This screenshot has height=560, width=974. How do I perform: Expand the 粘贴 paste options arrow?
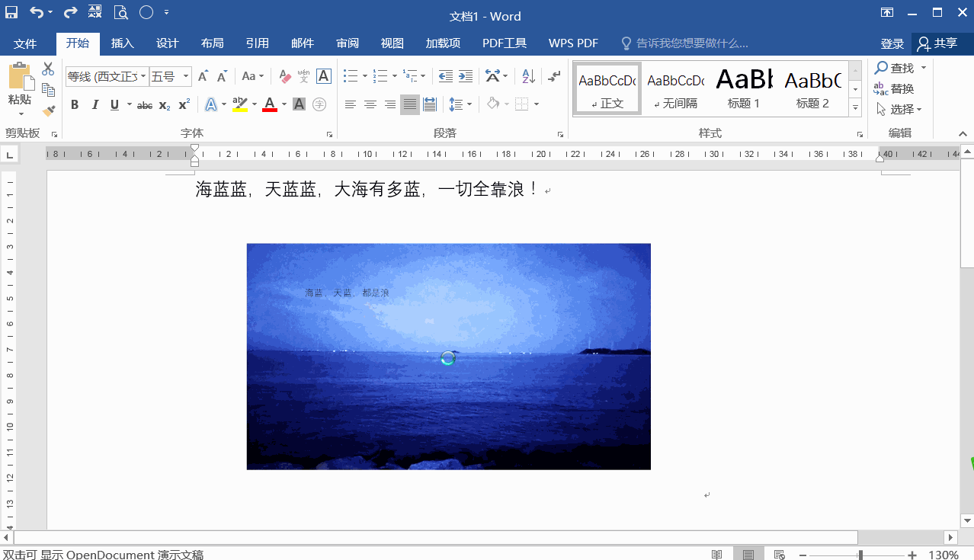(x=20, y=113)
